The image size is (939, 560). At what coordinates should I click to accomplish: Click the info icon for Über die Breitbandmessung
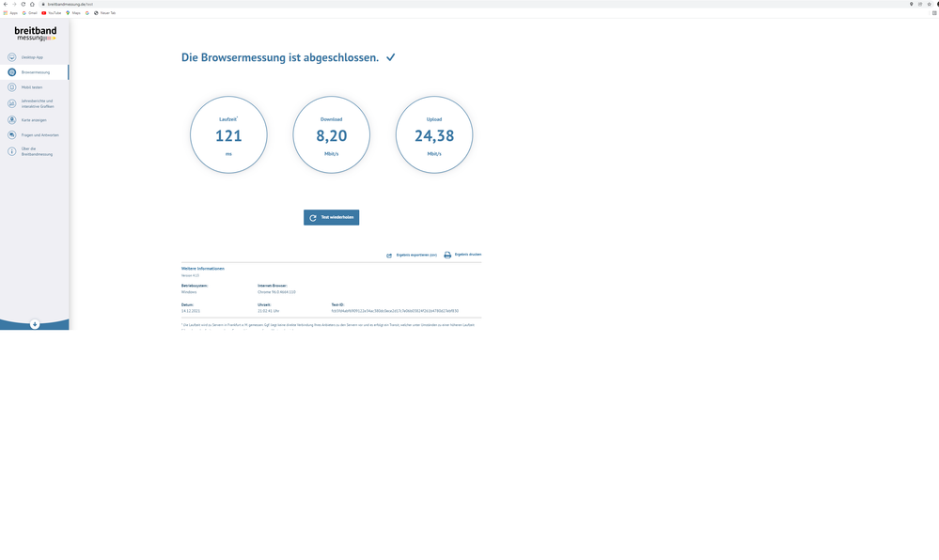(x=12, y=151)
